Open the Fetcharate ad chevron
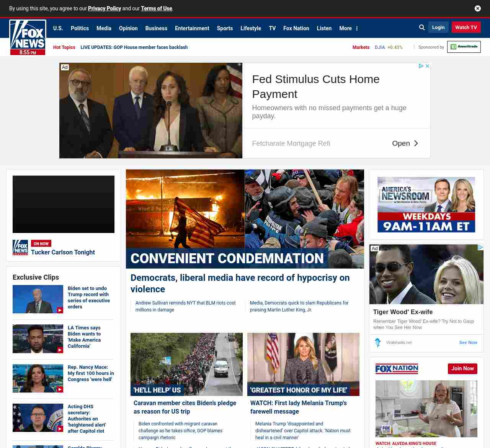 pyautogui.click(x=416, y=143)
